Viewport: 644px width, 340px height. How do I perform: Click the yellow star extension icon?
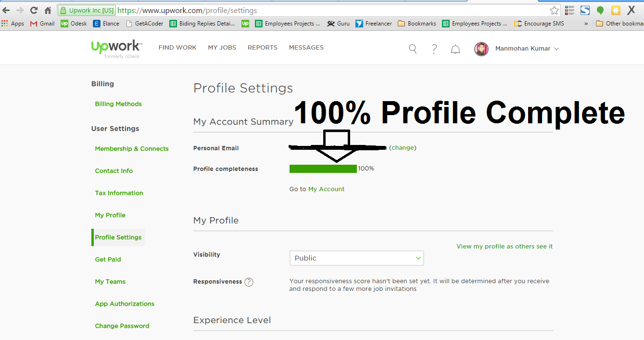pyautogui.click(x=616, y=10)
